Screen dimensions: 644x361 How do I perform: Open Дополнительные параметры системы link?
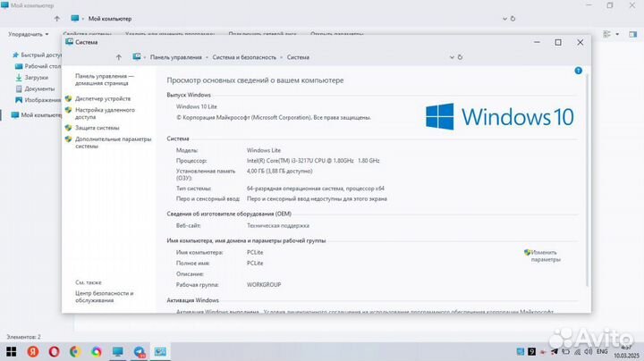[113, 143]
